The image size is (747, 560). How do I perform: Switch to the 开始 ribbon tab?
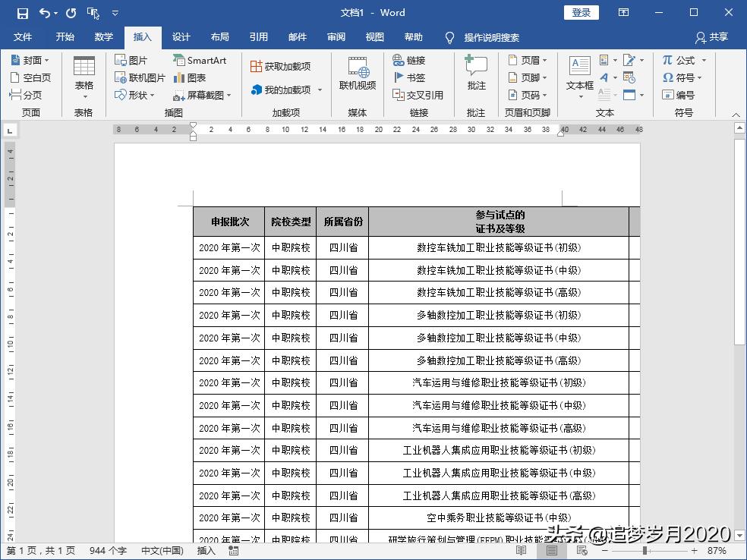[x=65, y=36]
